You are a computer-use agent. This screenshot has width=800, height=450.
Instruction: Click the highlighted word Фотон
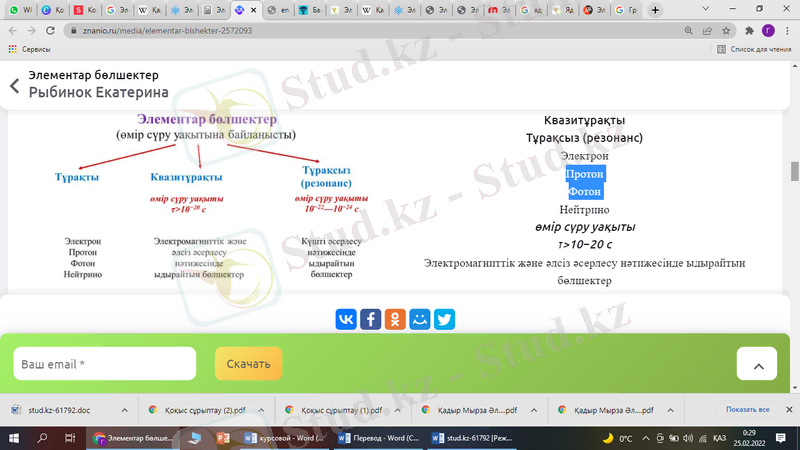pyautogui.click(x=585, y=192)
